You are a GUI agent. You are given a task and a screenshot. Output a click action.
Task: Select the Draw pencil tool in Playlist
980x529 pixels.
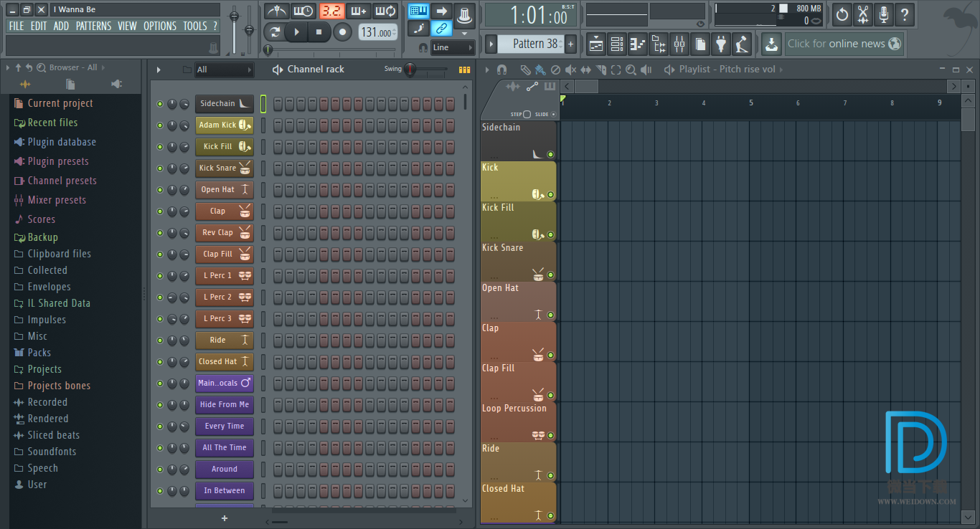(x=525, y=70)
